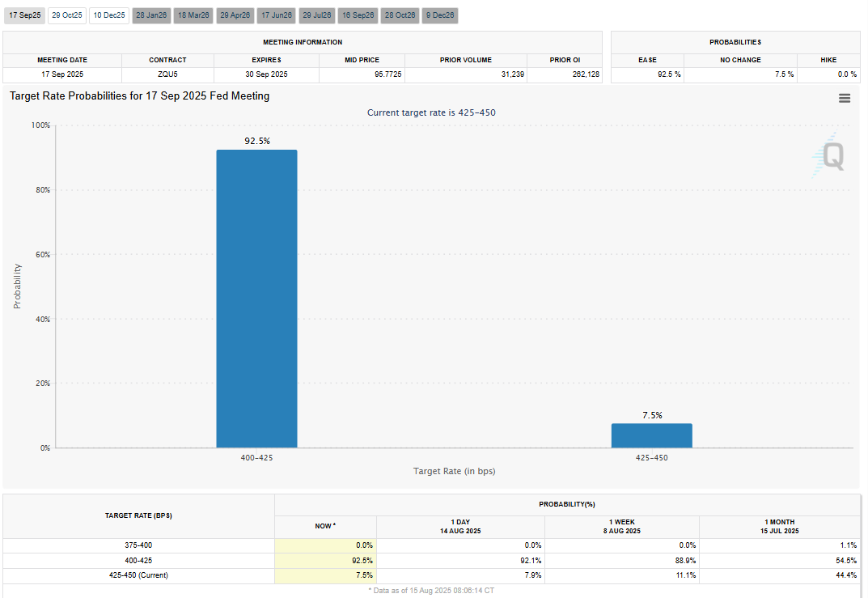Click the highlighted NOW 92.5% table cell
This screenshot has height=598, width=868.
[325, 560]
